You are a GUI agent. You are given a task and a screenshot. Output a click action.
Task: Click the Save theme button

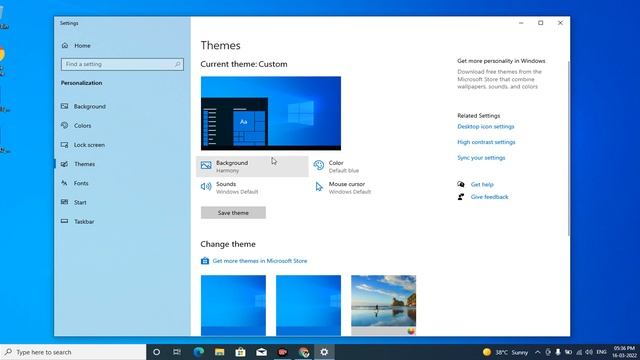pyautogui.click(x=233, y=213)
